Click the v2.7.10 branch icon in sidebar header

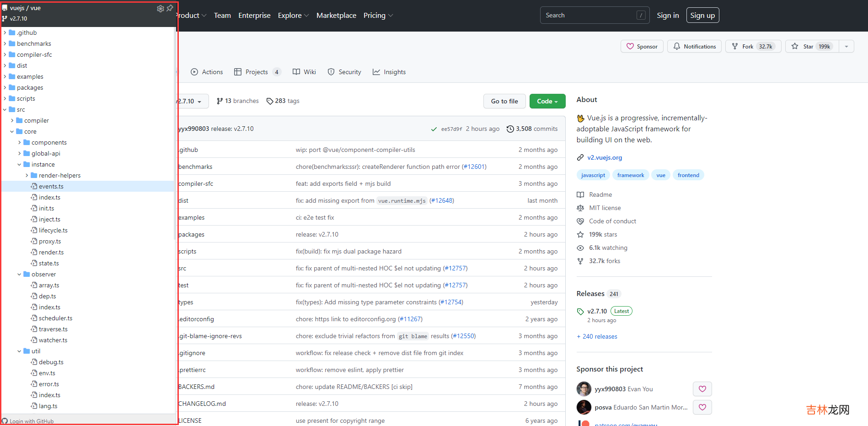point(5,19)
